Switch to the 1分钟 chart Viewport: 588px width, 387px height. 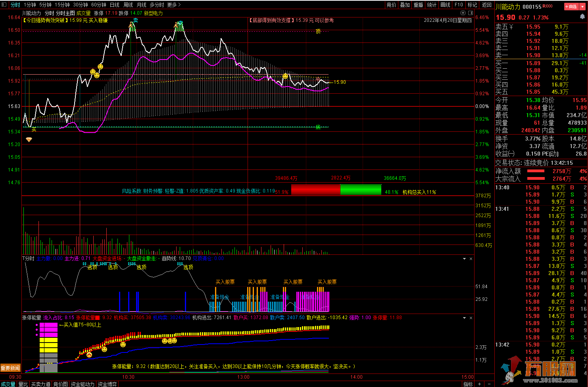pos(30,5)
